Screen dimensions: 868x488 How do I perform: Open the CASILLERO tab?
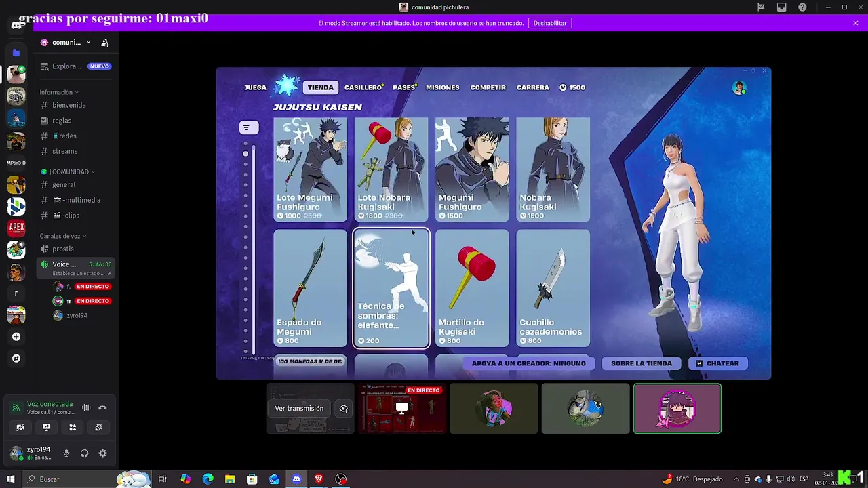tap(363, 87)
